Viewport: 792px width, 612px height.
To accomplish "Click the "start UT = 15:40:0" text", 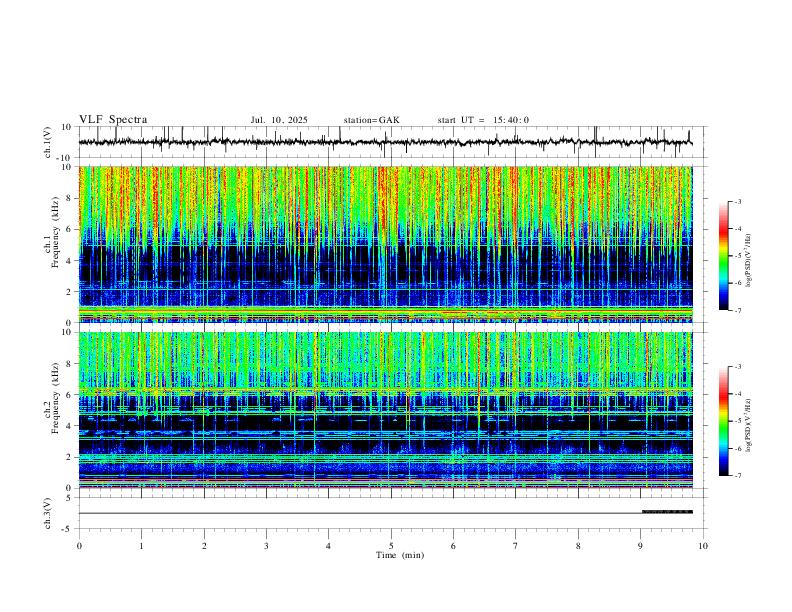I will tap(483, 120).
